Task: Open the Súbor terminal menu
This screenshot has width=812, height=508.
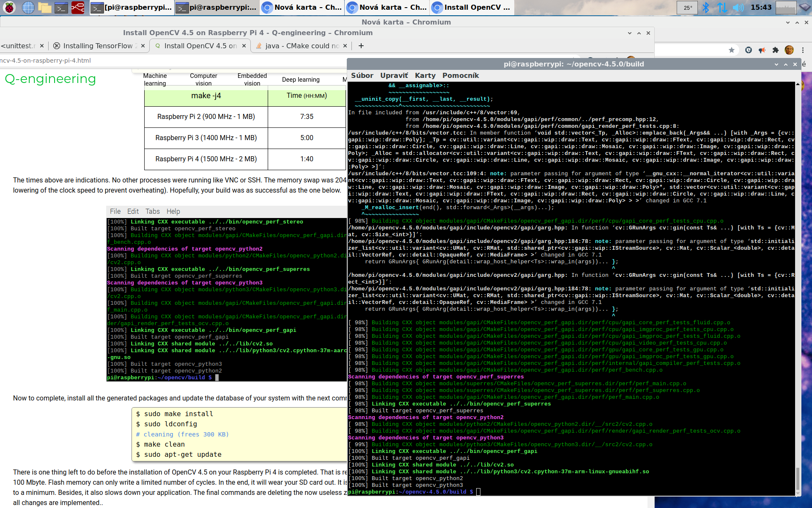Action: pos(362,75)
